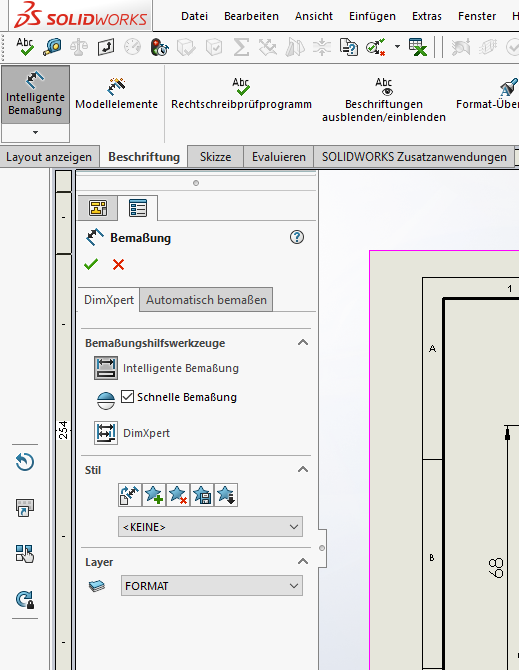Click the SOLIDWORKS logo
519x670 pixels.
point(80,15)
